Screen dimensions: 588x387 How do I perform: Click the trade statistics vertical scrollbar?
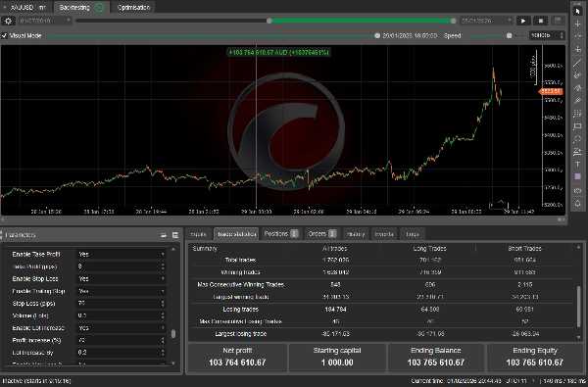578,306
